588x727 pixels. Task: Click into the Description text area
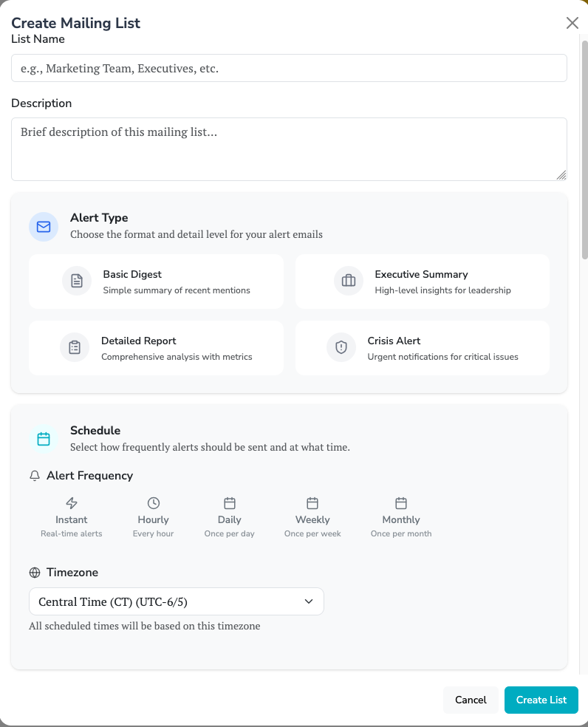coord(289,149)
